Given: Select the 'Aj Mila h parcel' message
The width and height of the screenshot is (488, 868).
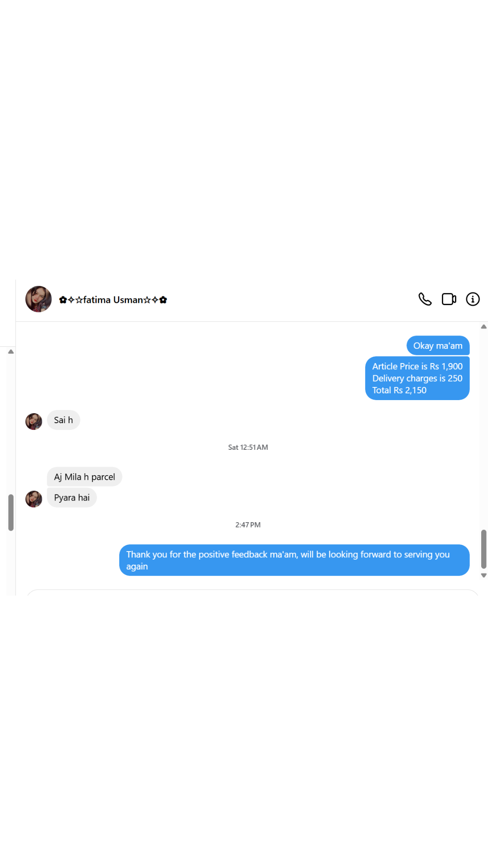Looking at the screenshot, I should click(x=84, y=477).
